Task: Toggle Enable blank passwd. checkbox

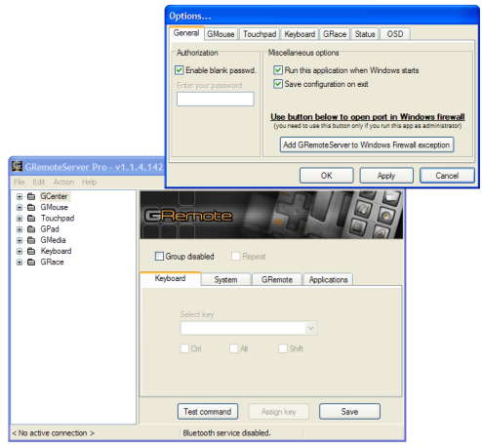Action: [179, 70]
